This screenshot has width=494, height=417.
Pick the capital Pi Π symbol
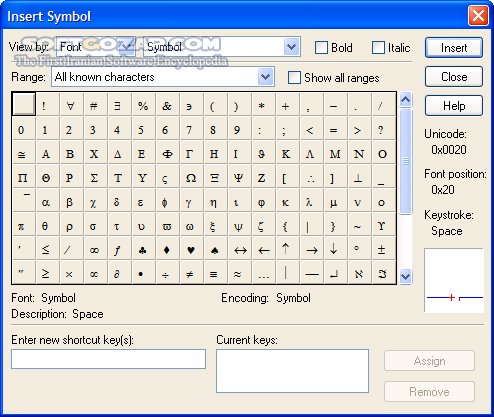(24, 176)
